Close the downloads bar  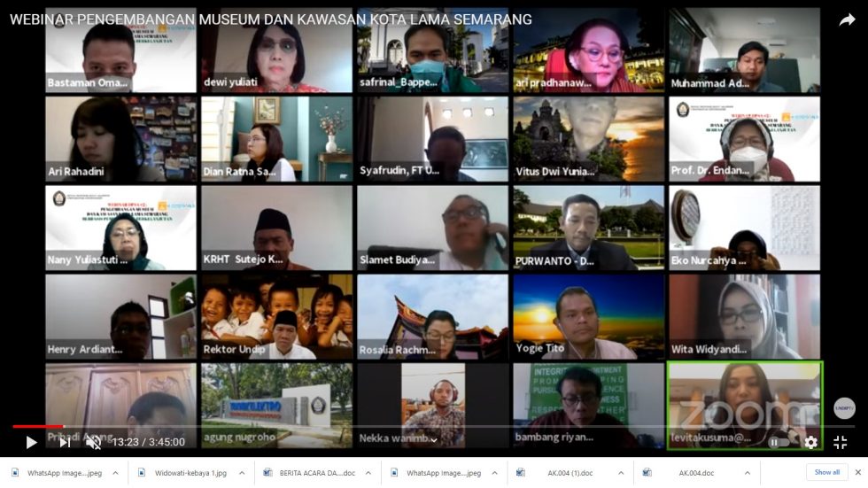pyautogui.click(x=857, y=472)
